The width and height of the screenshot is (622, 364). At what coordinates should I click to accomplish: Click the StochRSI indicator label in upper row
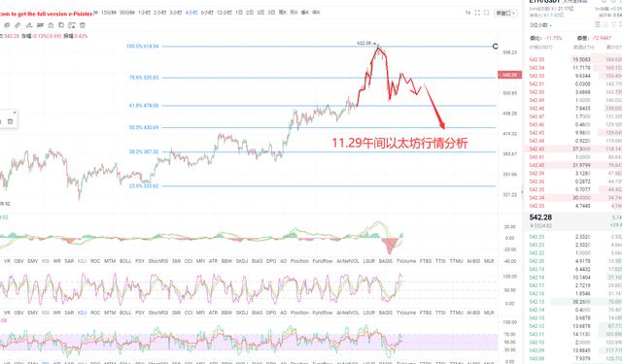click(x=158, y=261)
